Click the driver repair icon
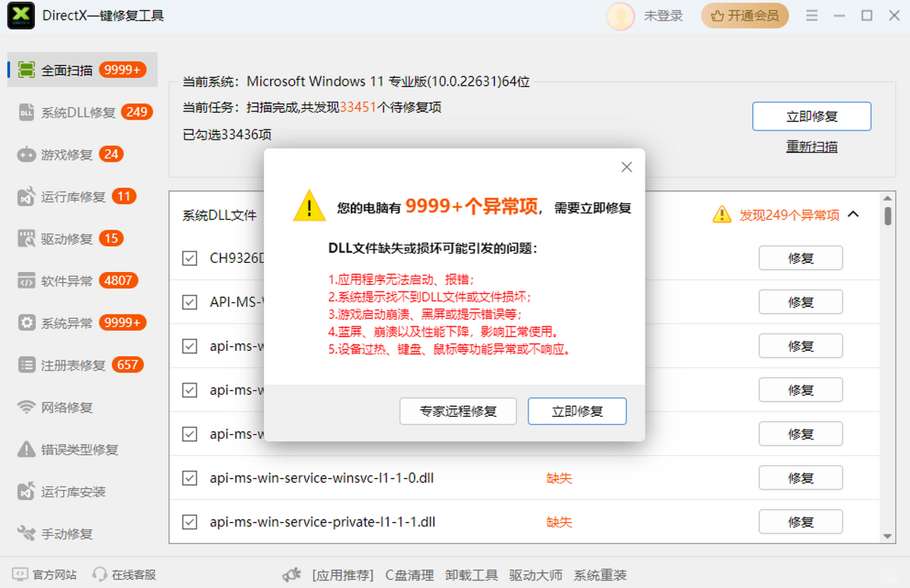Image resolution: width=910 pixels, height=588 pixels. point(27,239)
